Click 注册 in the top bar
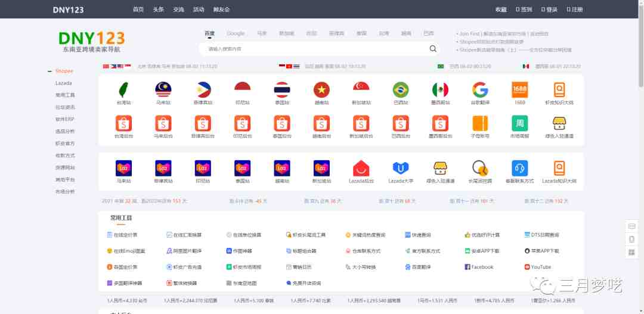Screen dimensions: 644x314 tap(575, 10)
